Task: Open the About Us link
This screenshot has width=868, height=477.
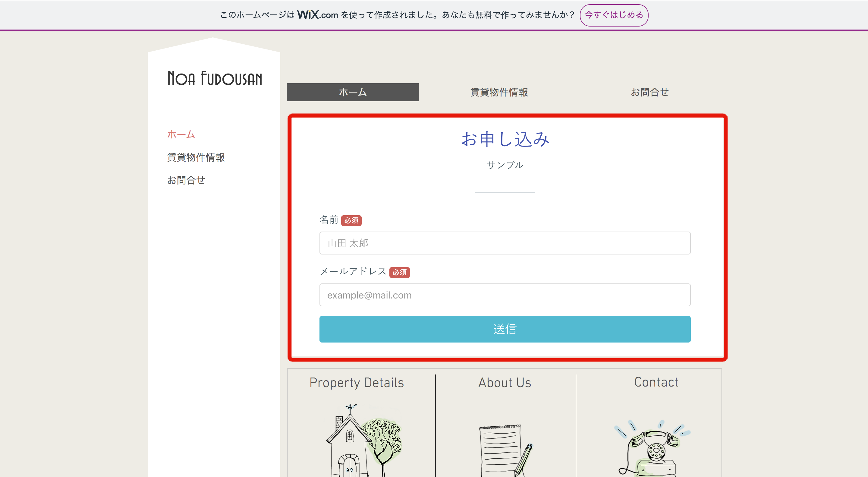Action: [x=505, y=383]
